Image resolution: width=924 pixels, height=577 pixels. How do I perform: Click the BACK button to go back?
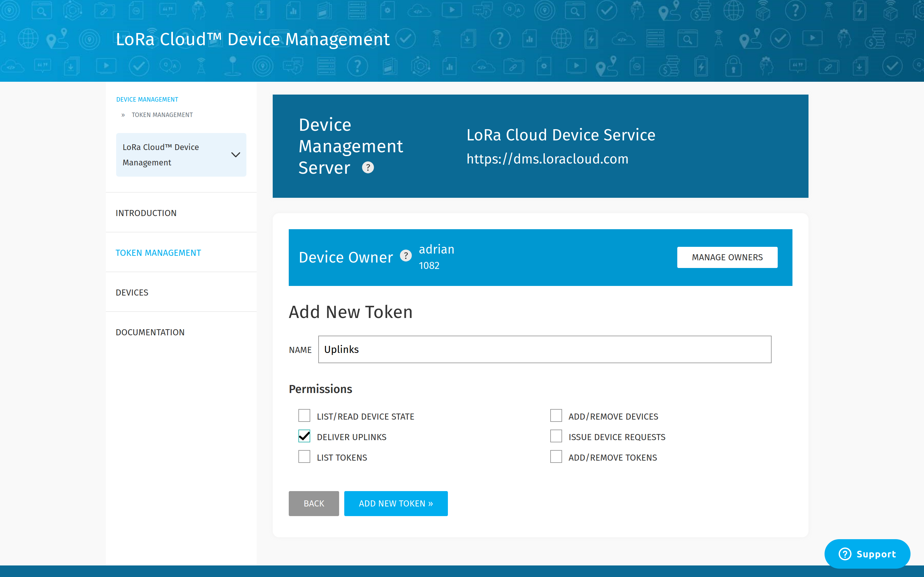click(x=313, y=503)
